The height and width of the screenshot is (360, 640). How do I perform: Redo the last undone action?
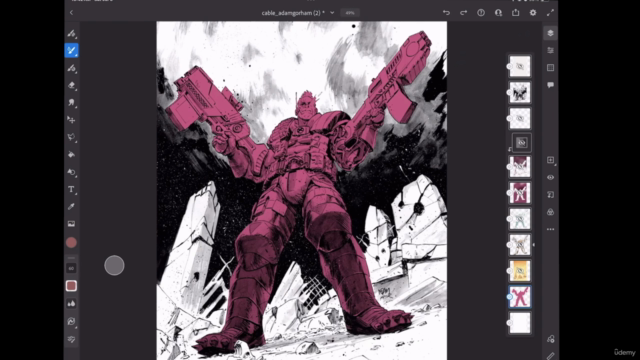(x=463, y=13)
